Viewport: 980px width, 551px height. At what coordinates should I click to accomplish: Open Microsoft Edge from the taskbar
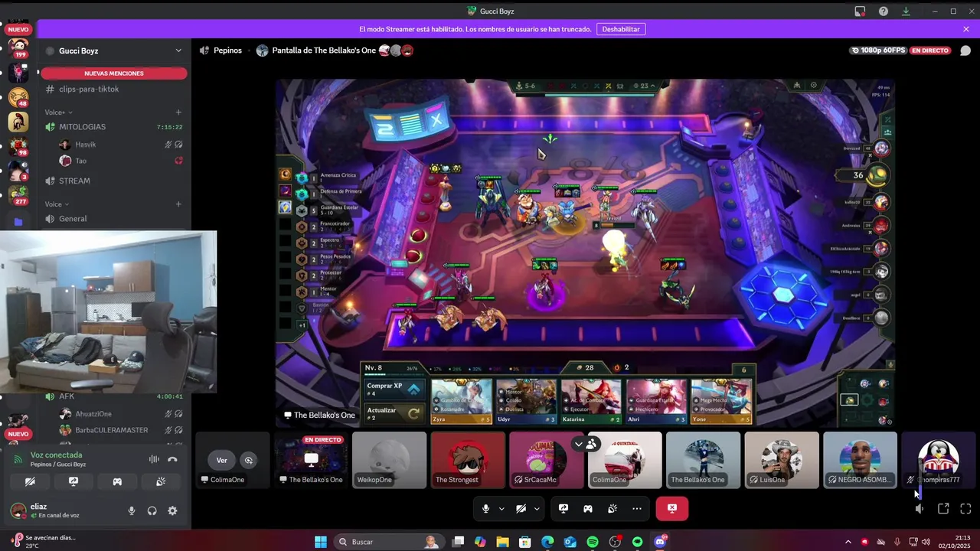[547, 542]
